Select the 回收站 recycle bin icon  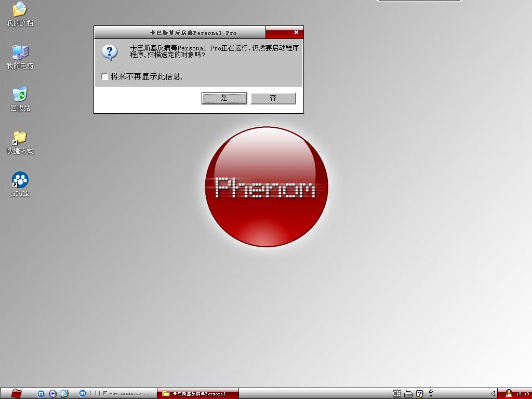point(20,99)
